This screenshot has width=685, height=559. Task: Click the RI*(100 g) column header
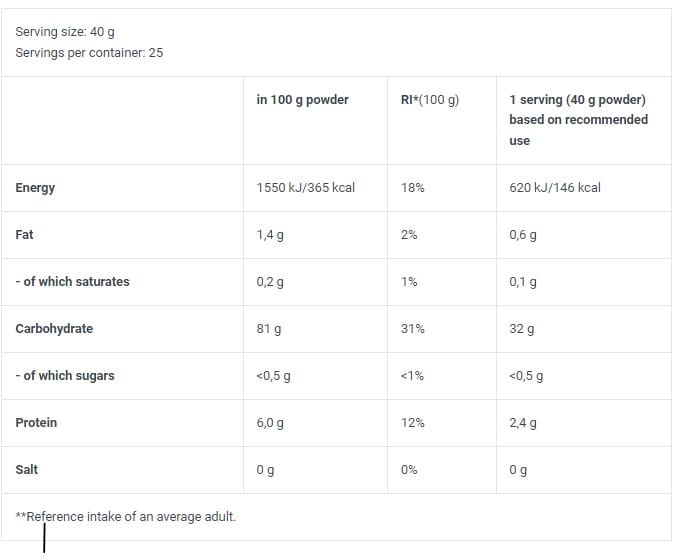click(x=429, y=99)
